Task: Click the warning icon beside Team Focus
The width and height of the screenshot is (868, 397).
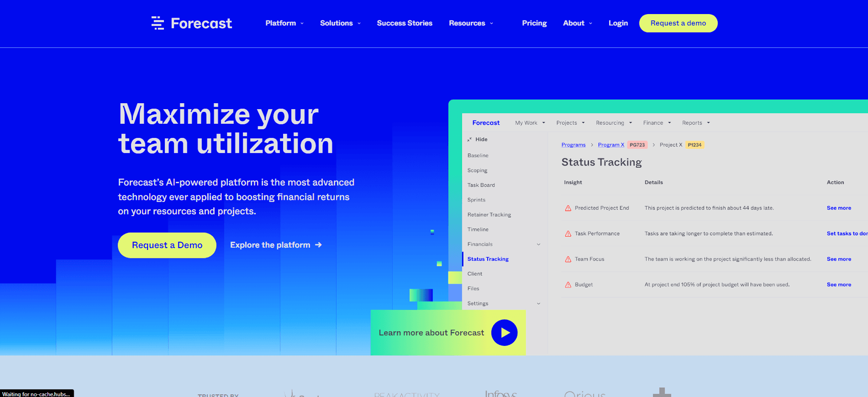Action: (x=568, y=259)
